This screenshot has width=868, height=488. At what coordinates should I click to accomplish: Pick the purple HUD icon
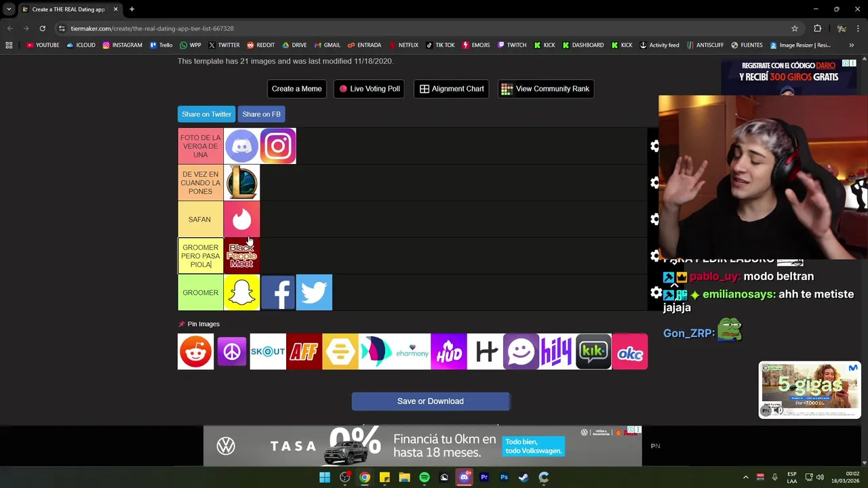pos(449,352)
